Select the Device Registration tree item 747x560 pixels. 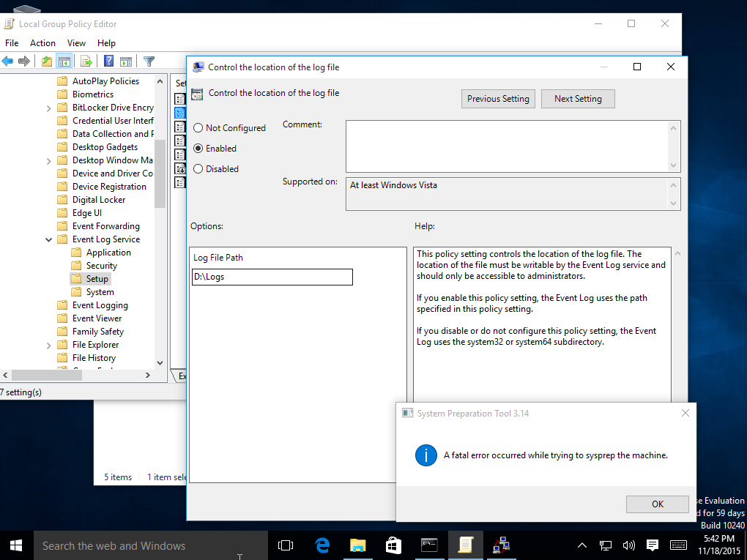[109, 187]
